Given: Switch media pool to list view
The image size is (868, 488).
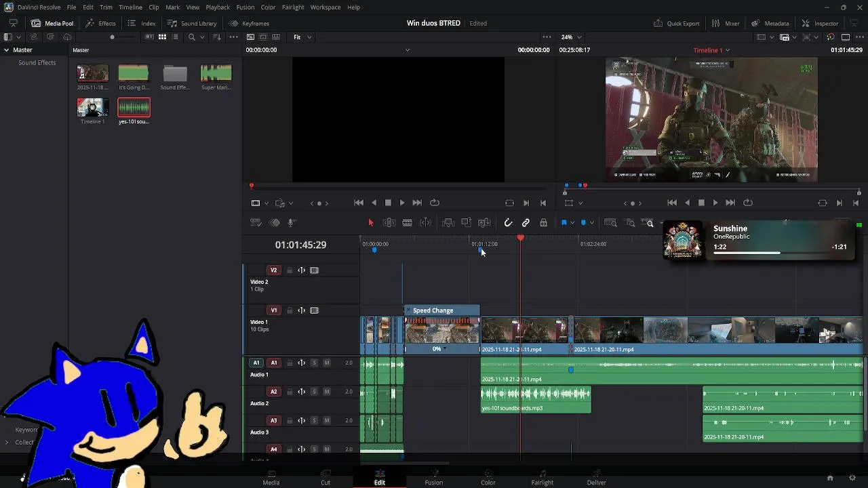Looking at the screenshot, I should point(176,37).
